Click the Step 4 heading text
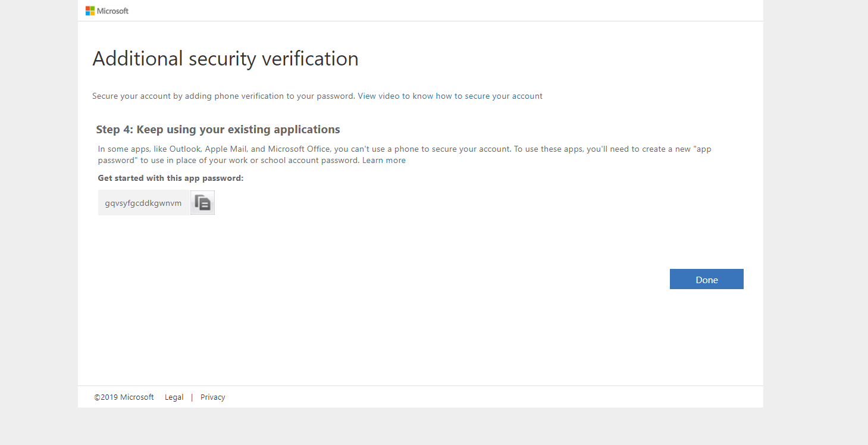The width and height of the screenshot is (868, 445). click(218, 130)
